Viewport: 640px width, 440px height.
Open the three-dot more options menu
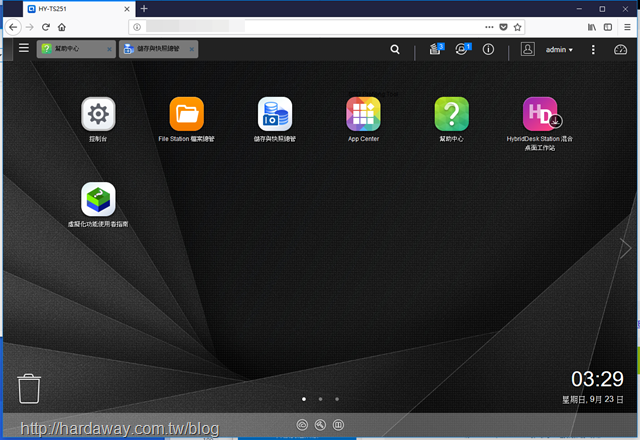click(x=593, y=50)
